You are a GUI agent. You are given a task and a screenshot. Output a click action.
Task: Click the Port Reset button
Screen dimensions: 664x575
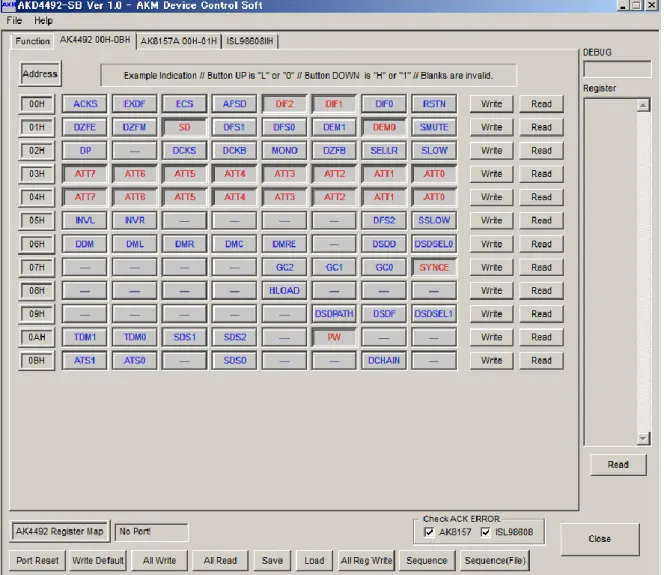37,560
